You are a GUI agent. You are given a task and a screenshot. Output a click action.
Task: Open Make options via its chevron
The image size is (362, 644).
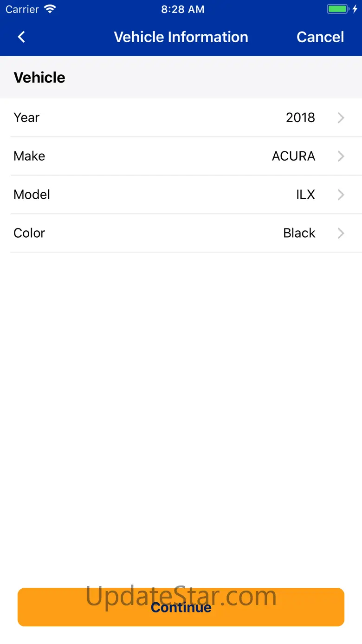pos(341,156)
